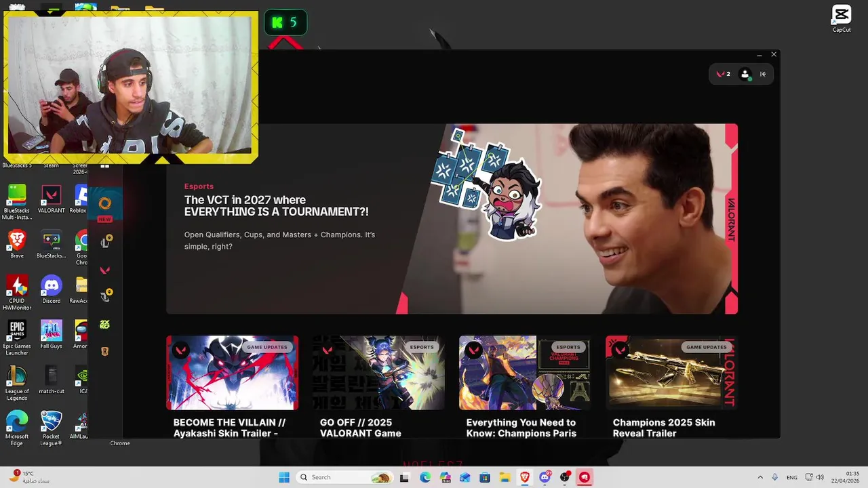The image size is (868, 488).
Task: Open the Fall Guys desktop shortcut
Action: pos(52,335)
